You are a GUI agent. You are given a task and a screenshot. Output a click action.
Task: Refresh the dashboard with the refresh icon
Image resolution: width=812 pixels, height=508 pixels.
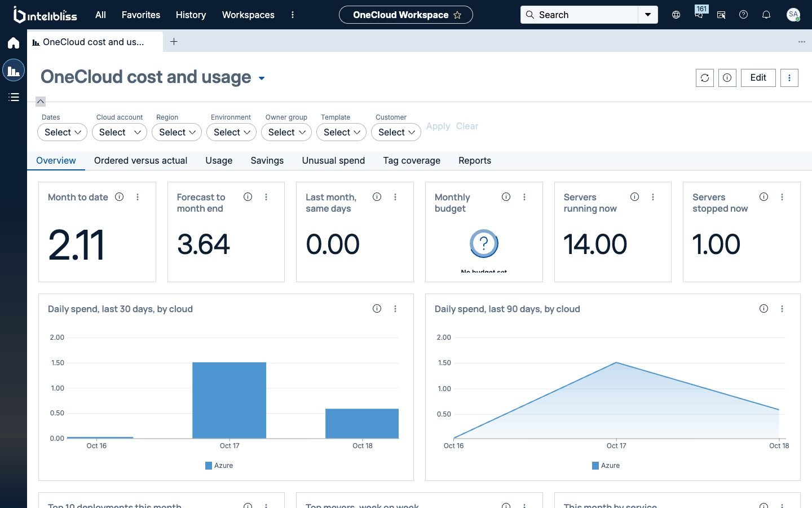[x=705, y=78]
